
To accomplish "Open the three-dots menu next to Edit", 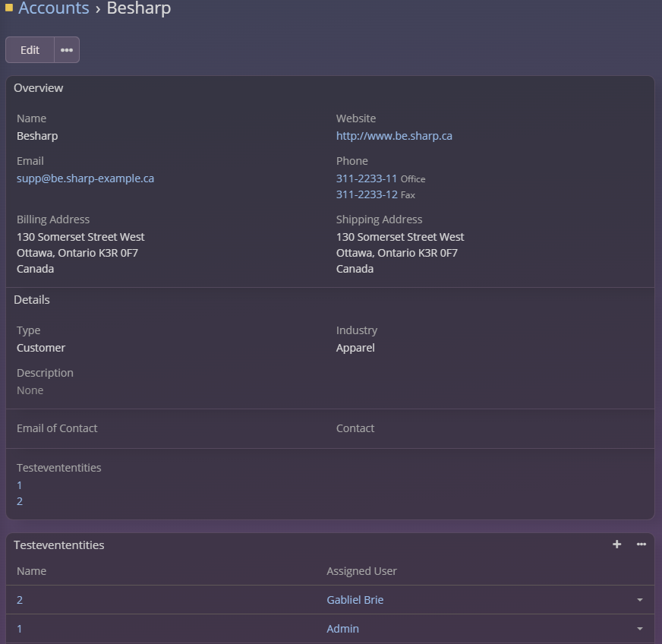I will click(x=67, y=50).
